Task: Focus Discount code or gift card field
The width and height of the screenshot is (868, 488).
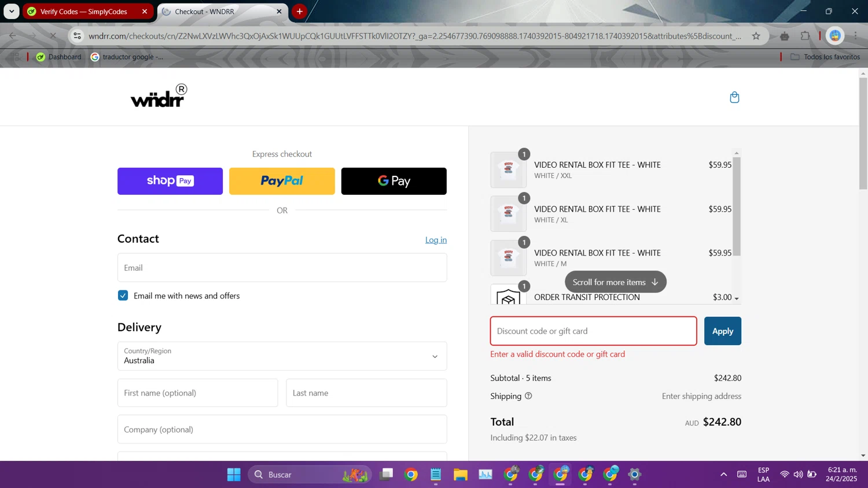Action: pos(594,331)
